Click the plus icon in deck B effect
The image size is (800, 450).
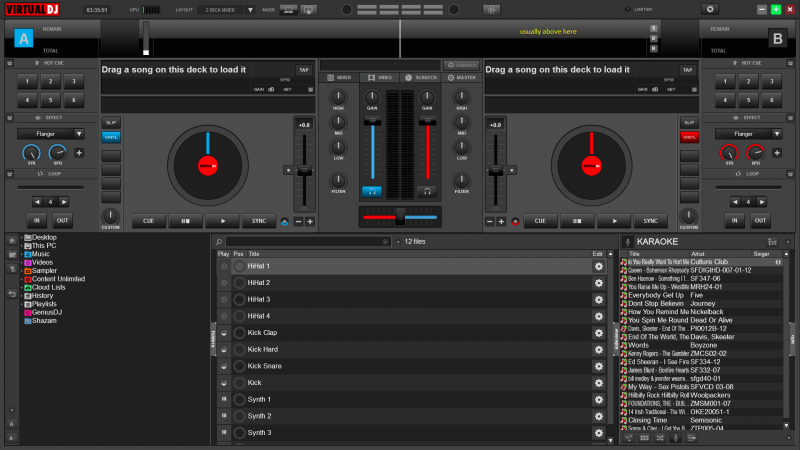[x=777, y=153]
